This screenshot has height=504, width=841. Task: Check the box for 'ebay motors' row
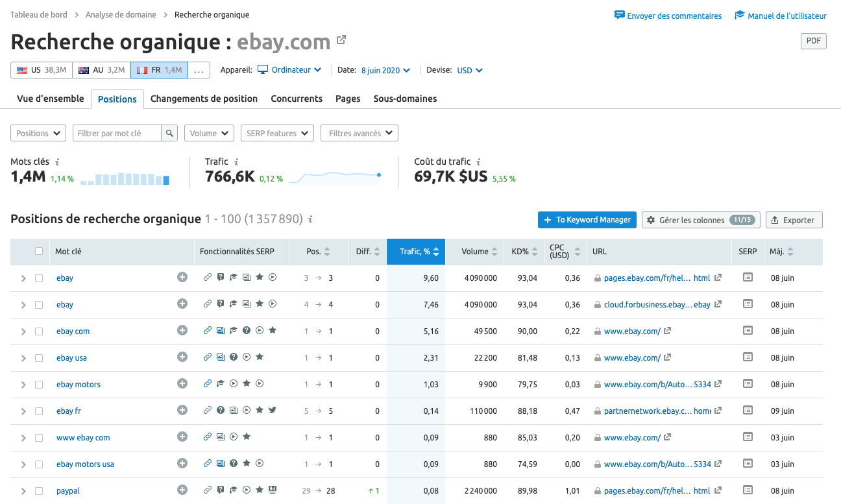pos(39,385)
